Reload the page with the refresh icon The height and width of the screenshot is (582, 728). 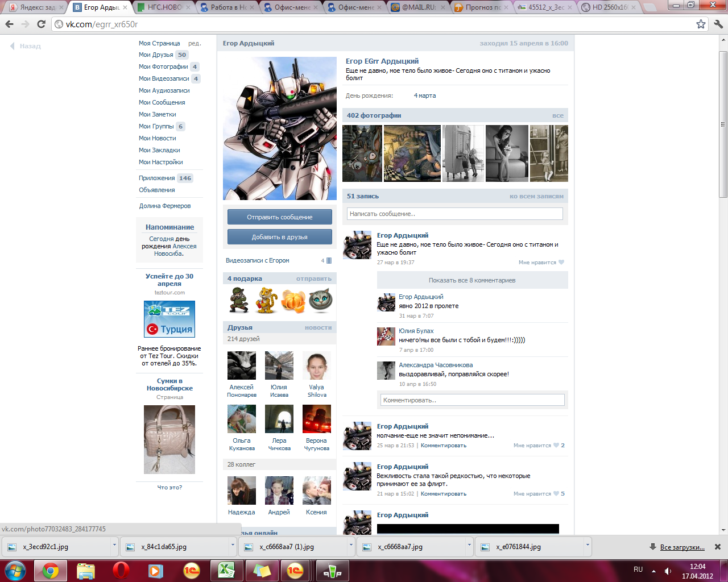41,24
